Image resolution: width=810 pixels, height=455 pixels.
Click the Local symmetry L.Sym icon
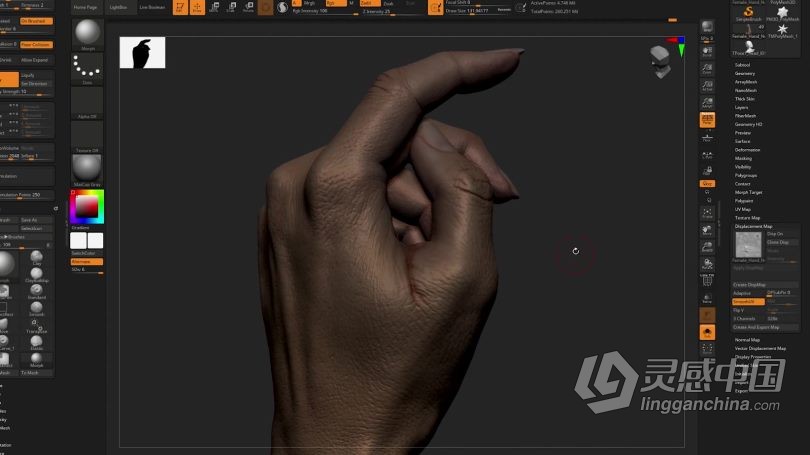point(707,155)
